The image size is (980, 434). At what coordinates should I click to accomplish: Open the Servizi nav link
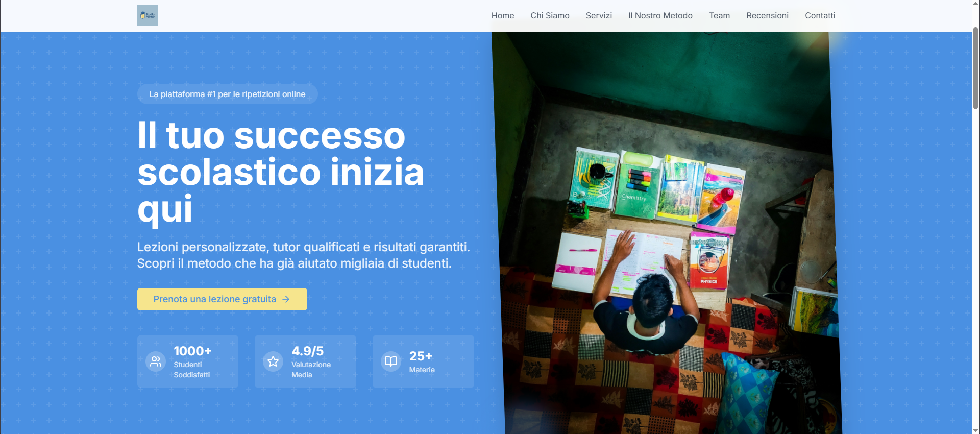(x=599, y=15)
